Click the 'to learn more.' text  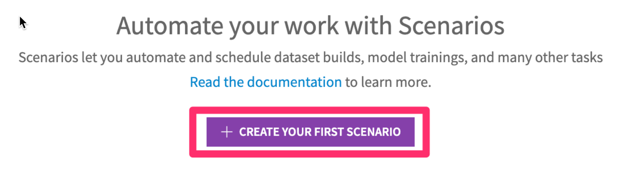[388, 82]
